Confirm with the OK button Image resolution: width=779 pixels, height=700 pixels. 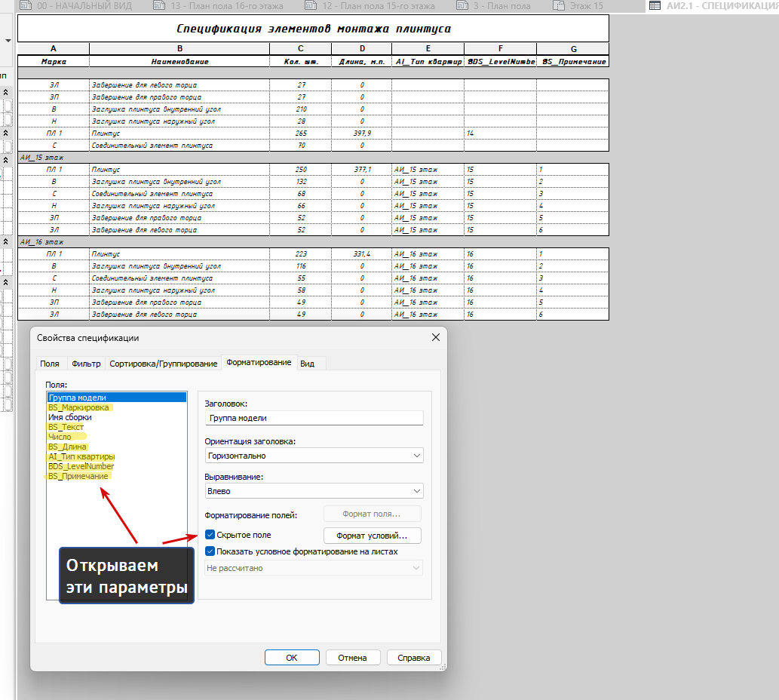[x=292, y=657]
